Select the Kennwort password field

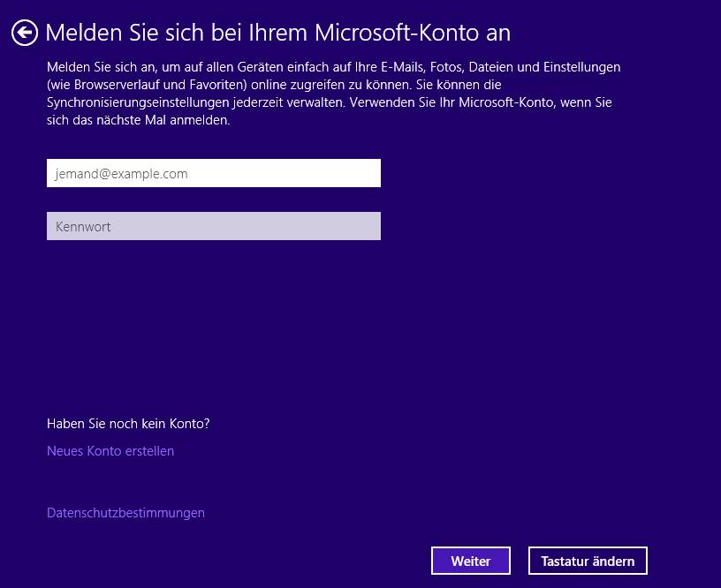[213, 226]
